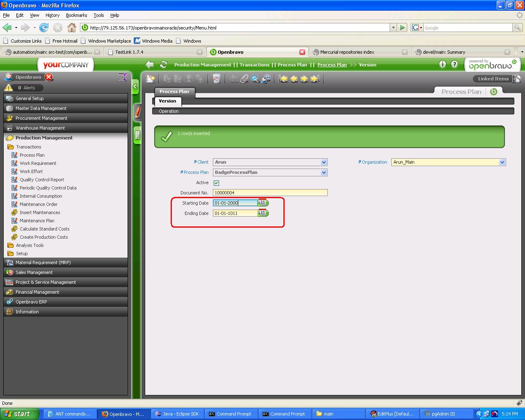Click the Undo toolbar icon

pyautogui.click(x=234, y=79)
